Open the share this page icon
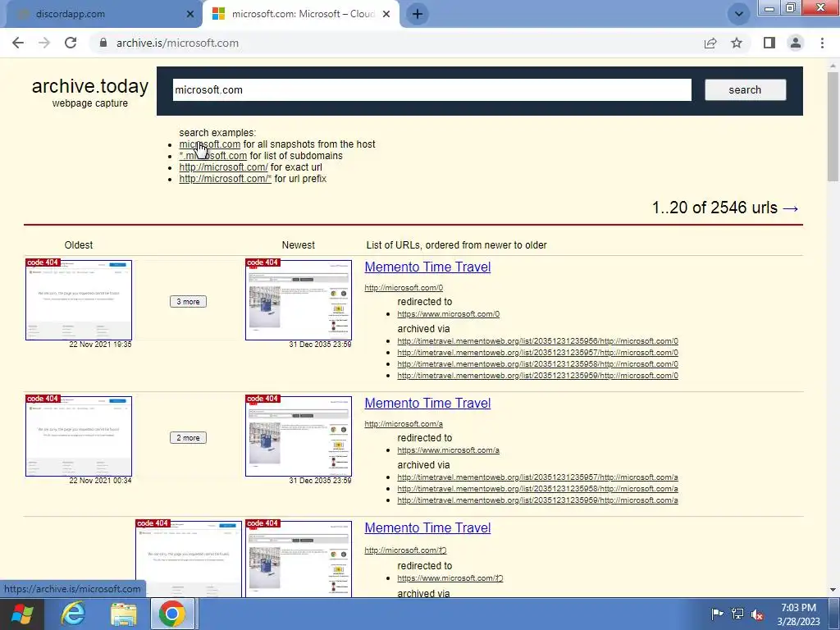This screenshot has height=630, width=840. (710, 43)
